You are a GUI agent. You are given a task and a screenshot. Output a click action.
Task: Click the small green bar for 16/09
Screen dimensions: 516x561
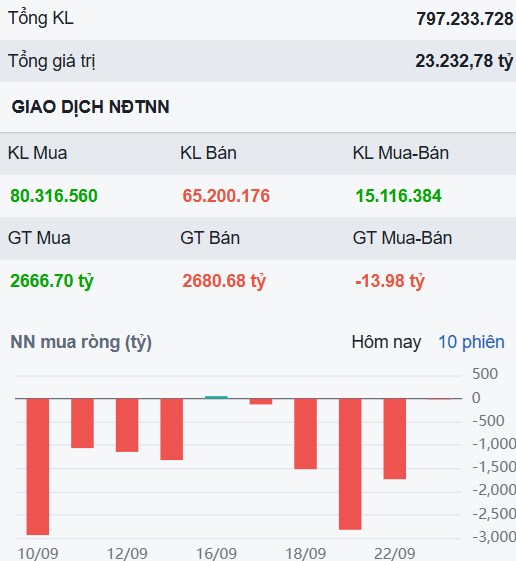[x=216, y=397]
